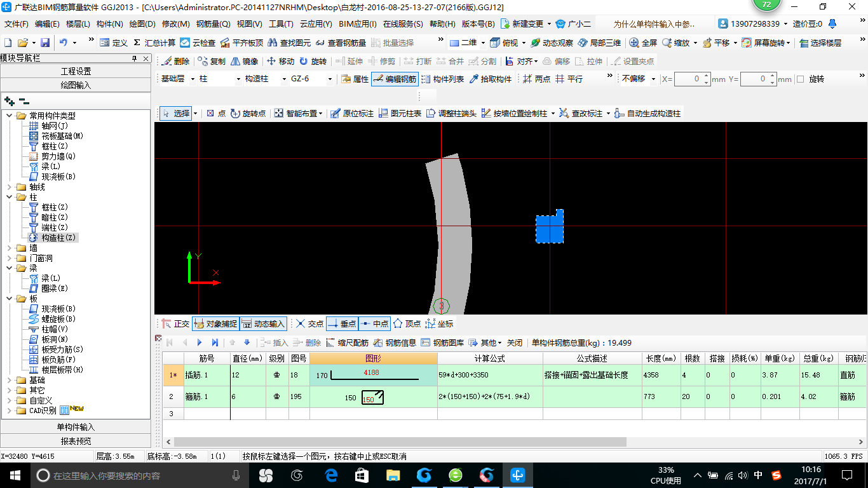
Task: Open the 属性 properties panel
Action: (x=355, y=79)
